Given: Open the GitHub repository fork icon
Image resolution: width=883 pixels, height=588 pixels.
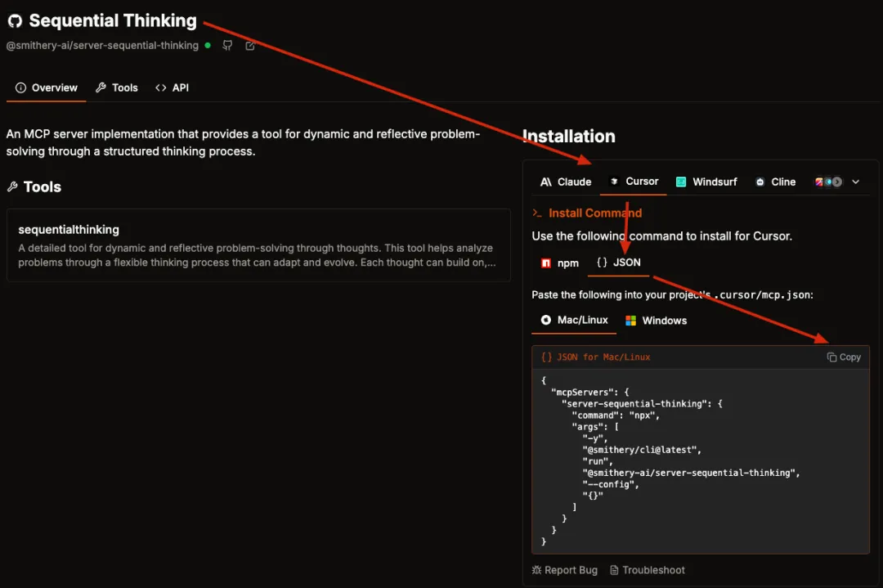Looking at the screenshot, I should (227, 46).
